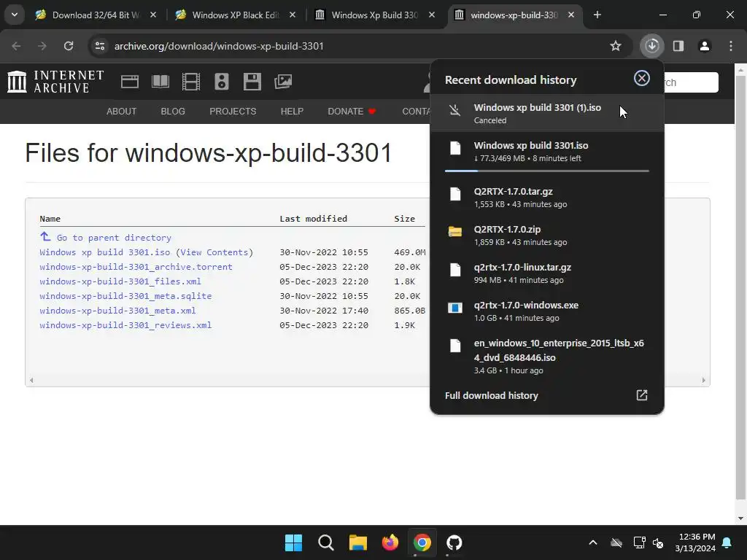Reload the current page
747x560 pixels.
pyautogui.click(x=69, y=46)
